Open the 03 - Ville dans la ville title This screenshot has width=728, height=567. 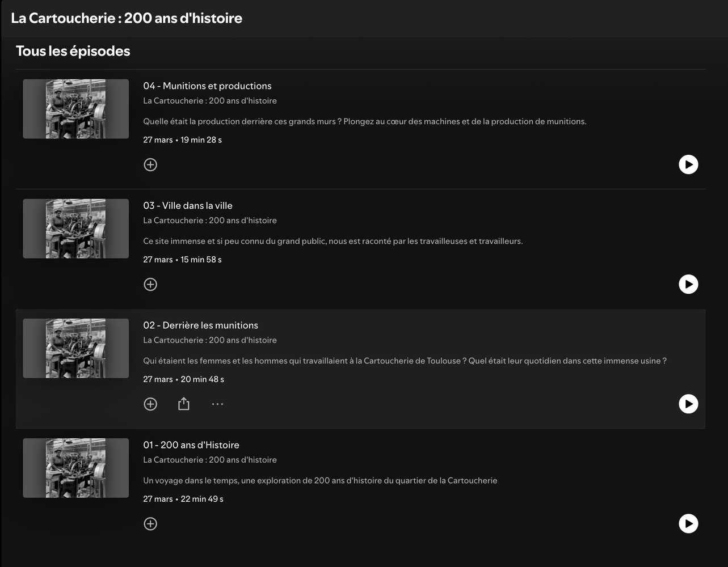(x=188, y=205)
